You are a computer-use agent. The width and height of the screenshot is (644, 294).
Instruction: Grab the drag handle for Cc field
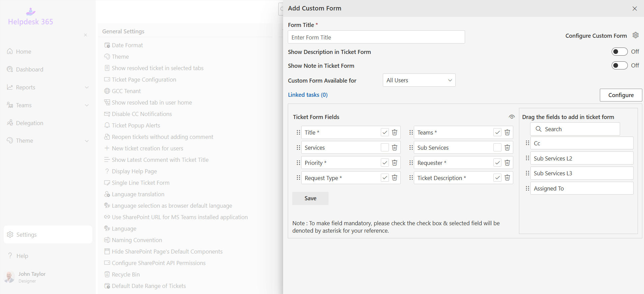pyautogui.click(x=527, y=143)
